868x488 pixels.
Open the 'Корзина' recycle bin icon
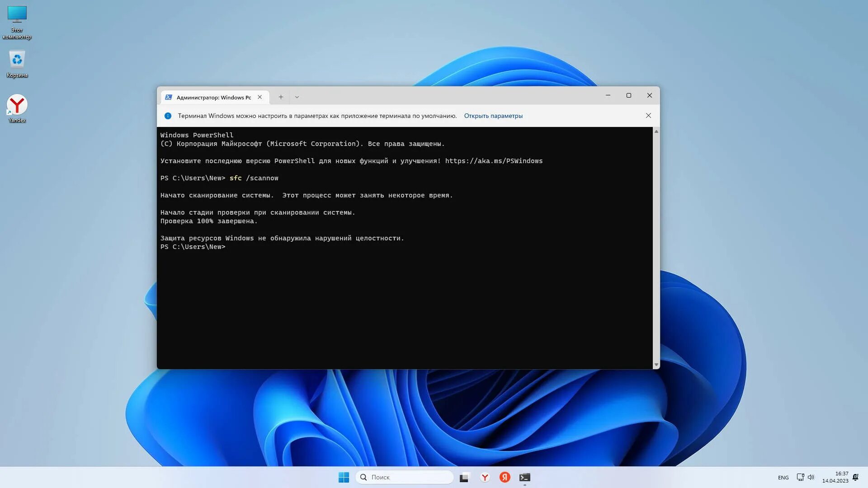point(17,63)
